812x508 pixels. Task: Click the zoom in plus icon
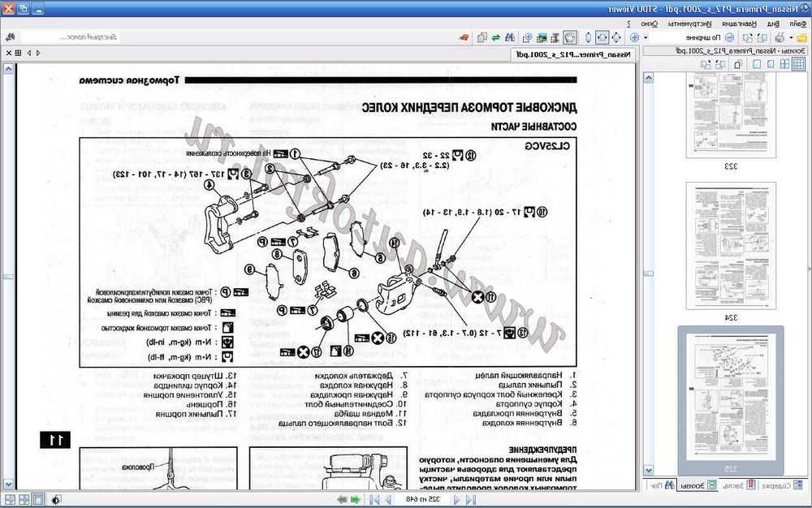[634, 37]
